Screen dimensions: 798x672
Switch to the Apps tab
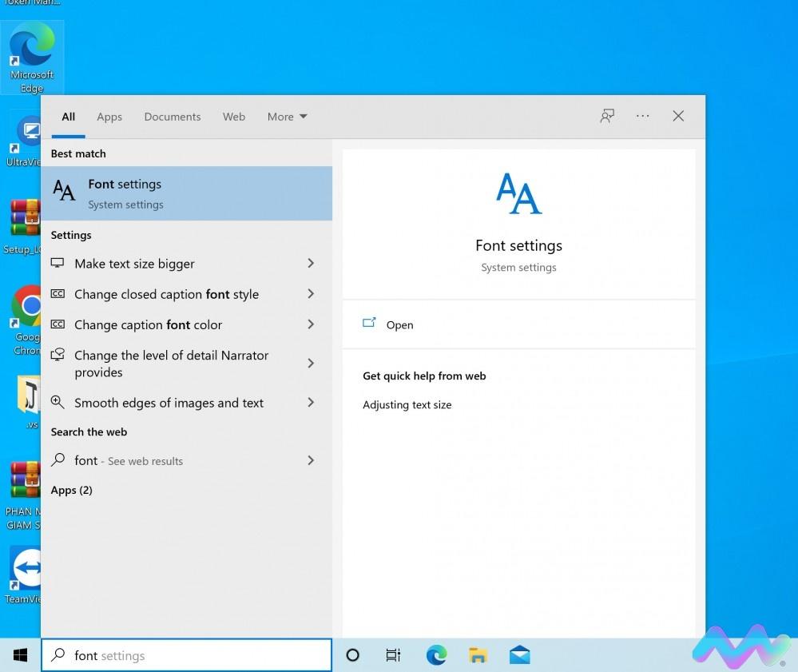(109, 117)
